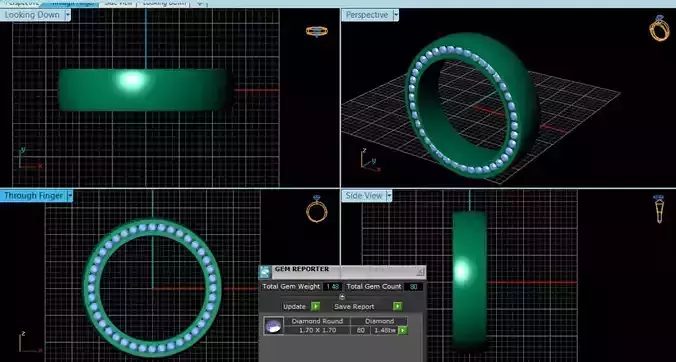Screen dimensions: 676x362
Task: Click the Looking Down viewport title
Action: [32, 15]
